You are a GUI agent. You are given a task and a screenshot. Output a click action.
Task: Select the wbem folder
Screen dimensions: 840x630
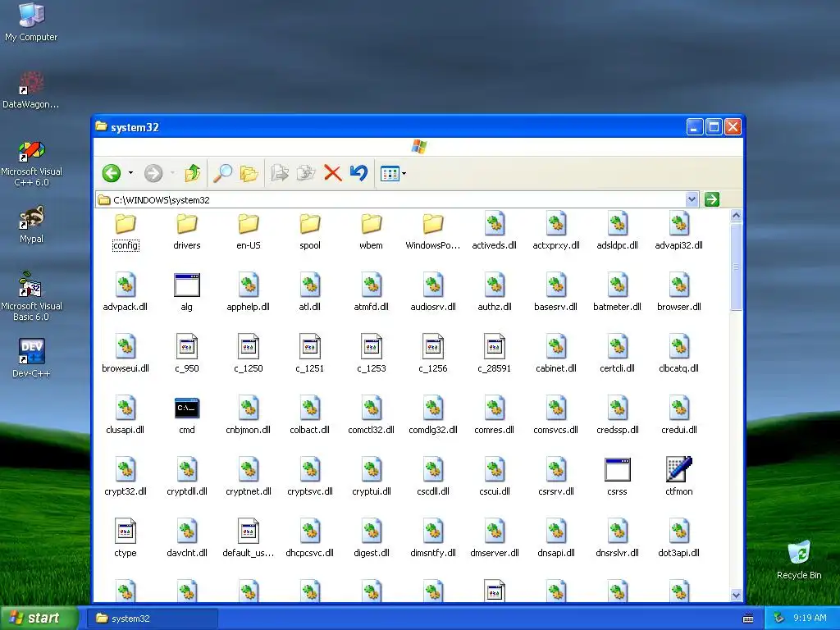(x=372, y=231)
